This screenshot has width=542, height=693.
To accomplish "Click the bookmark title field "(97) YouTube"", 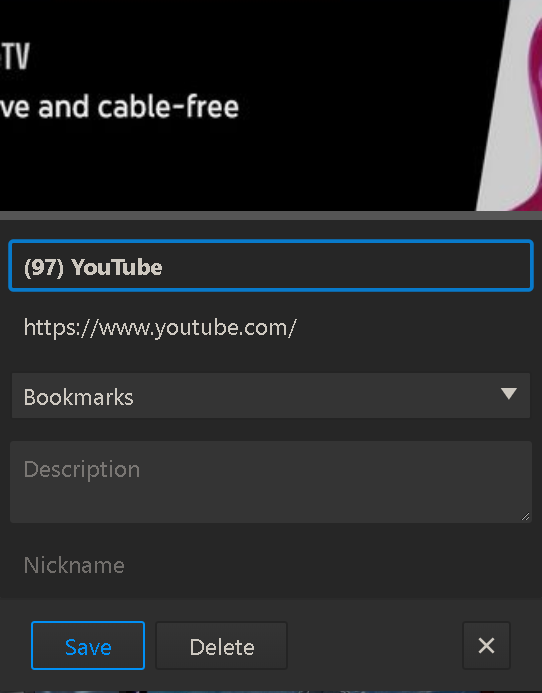I will point(271,266).
